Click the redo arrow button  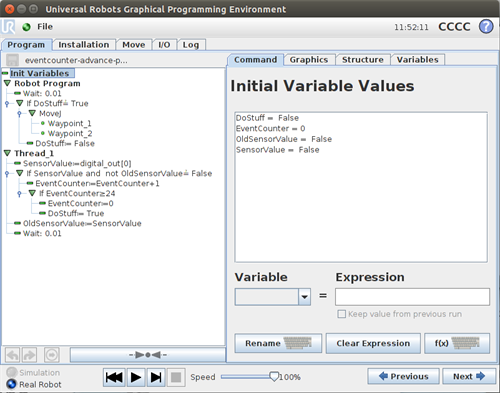pos(29,355)
